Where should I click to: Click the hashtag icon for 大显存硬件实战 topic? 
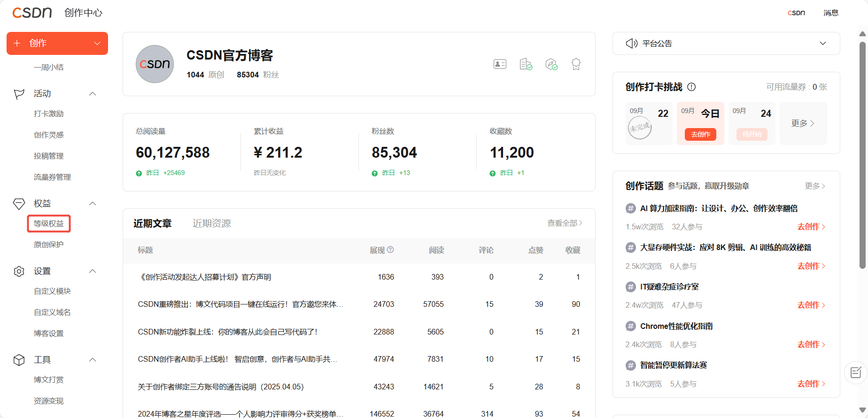pos(631,247)
